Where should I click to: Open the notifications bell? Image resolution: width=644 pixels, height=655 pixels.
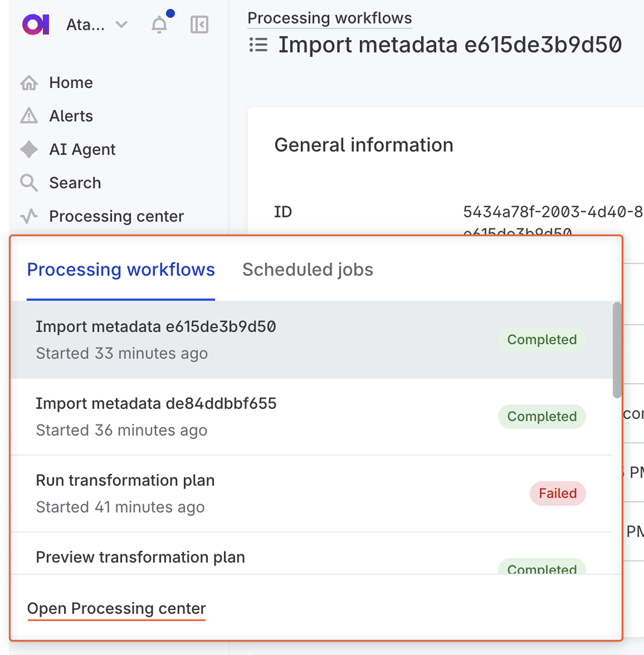point(159,25)
